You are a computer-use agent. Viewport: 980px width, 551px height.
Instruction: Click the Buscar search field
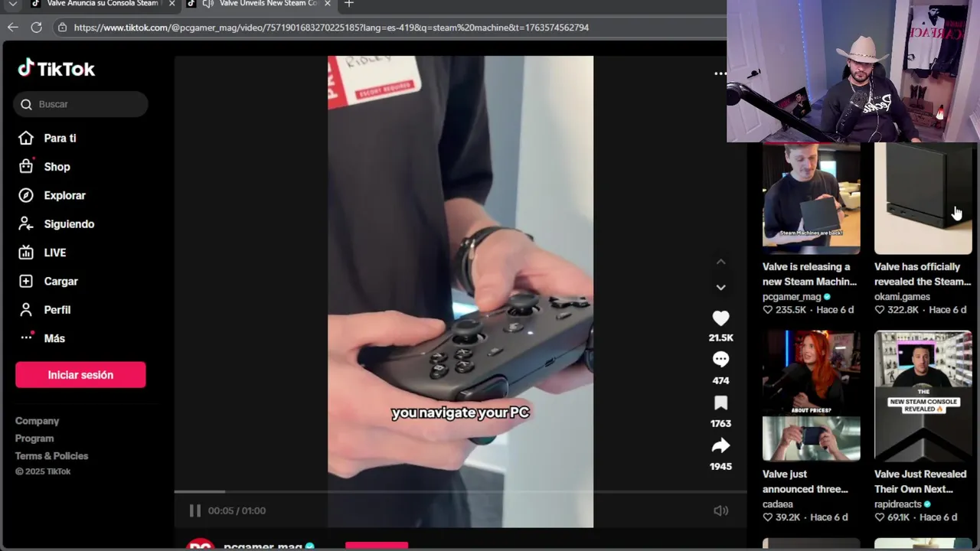[x=80, y=104]
